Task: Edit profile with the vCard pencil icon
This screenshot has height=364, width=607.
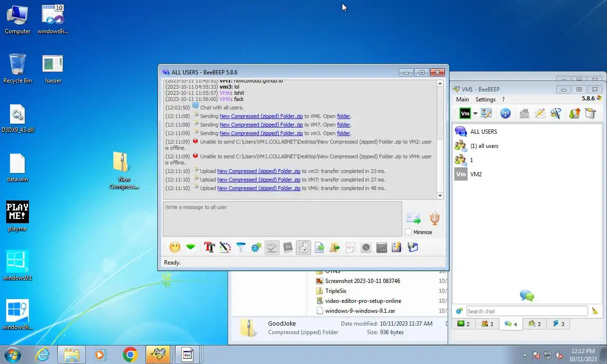Action: click(487, 113)
